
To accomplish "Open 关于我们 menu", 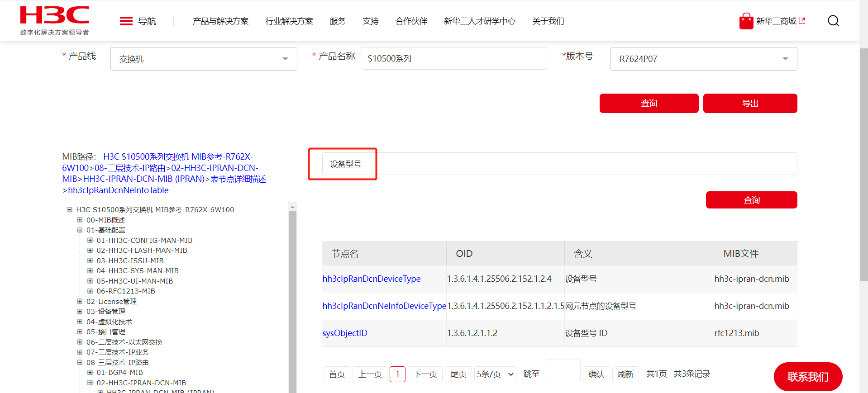I will 548,21.
